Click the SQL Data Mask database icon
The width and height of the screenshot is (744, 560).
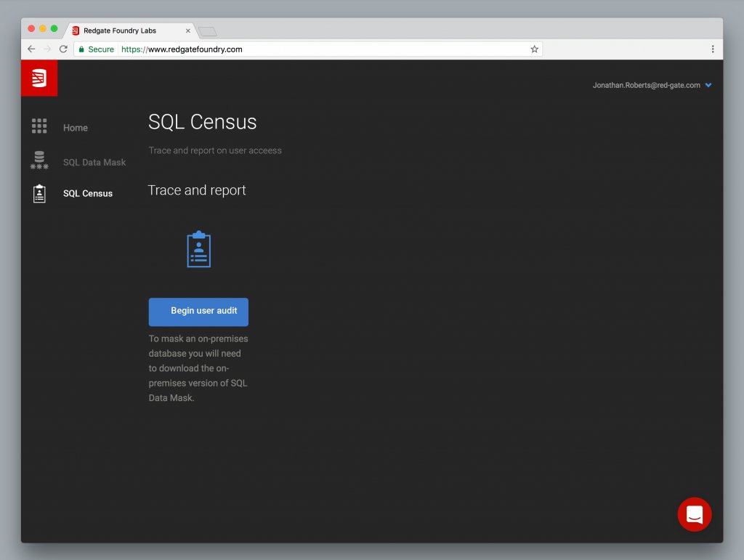click(x=39, y=161)
